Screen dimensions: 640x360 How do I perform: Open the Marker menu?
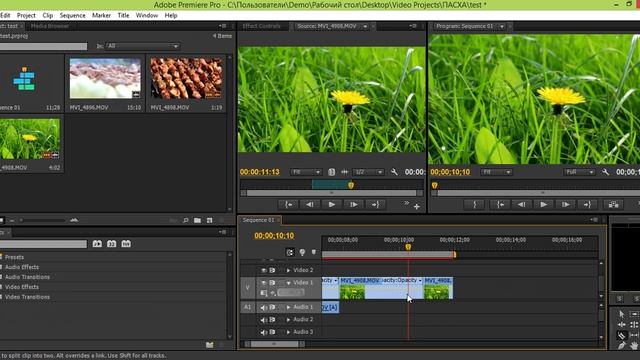(x=101, y=15)
